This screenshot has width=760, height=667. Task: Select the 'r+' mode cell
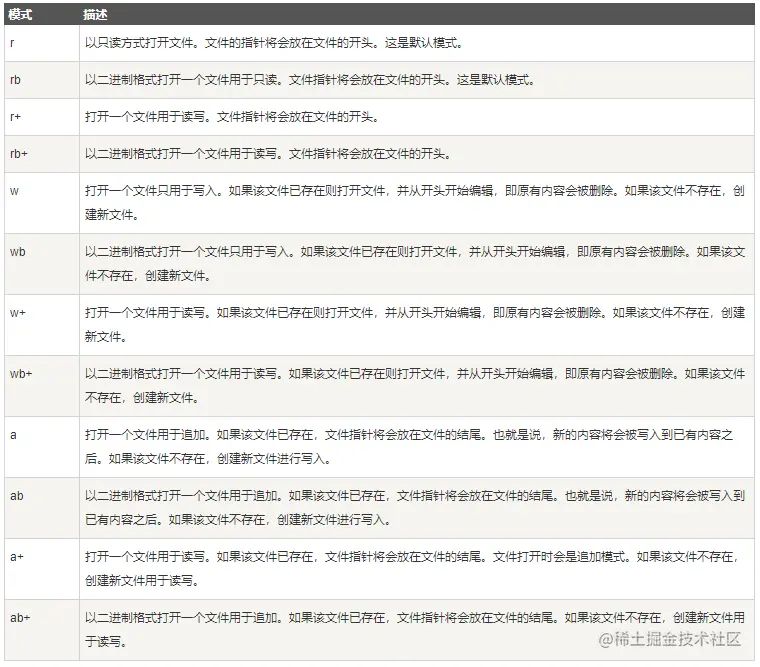pyautogui.click(x=42, y=117)
